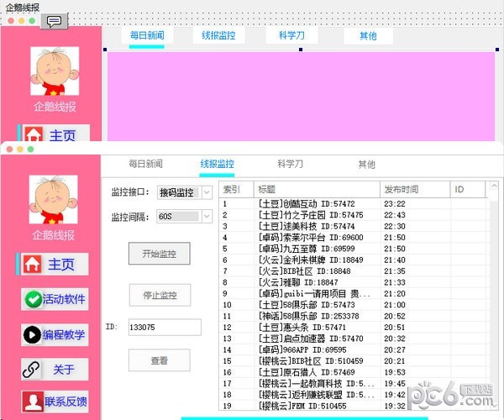
Task: Open 关于 sidebar button
Action: [55, 370]
